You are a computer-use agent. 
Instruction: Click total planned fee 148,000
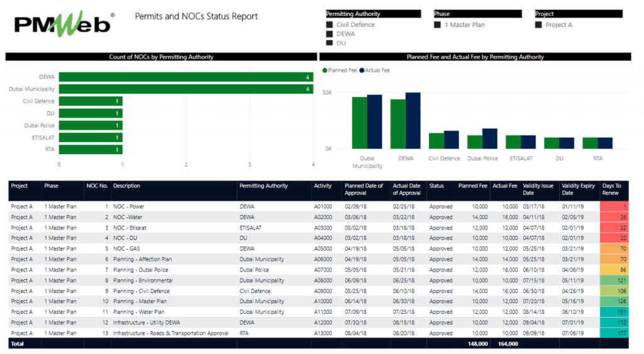coord(478,344)
